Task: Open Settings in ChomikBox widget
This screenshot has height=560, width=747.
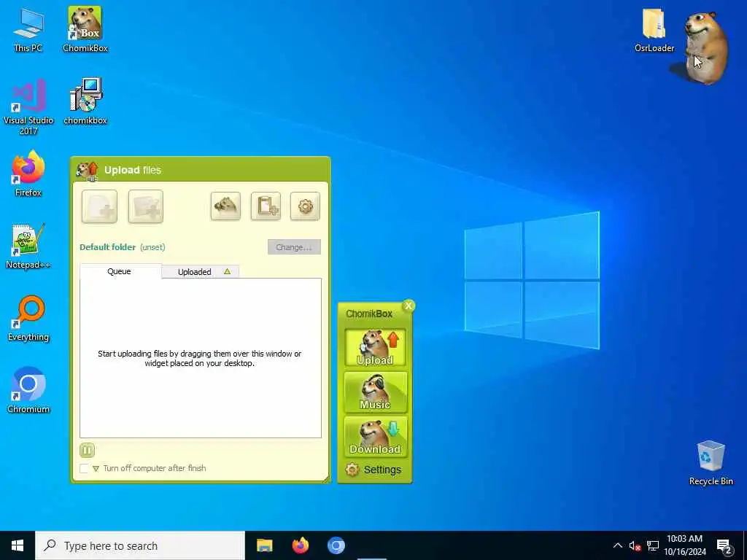Action: [374, 470]
